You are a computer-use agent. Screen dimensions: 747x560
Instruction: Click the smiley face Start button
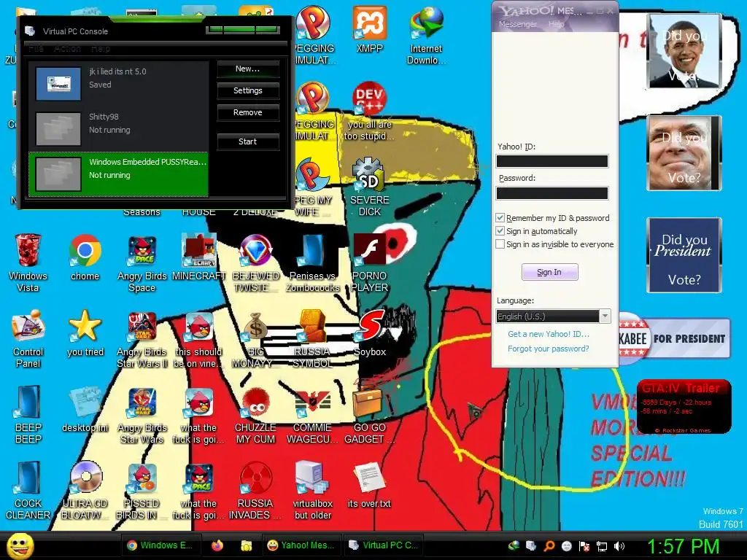(x=20, y=545)
